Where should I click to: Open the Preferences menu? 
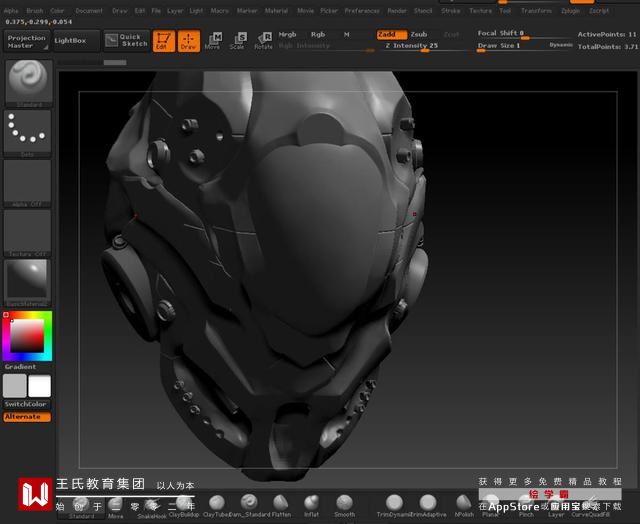pyautogui.click(x=362, y=10)
